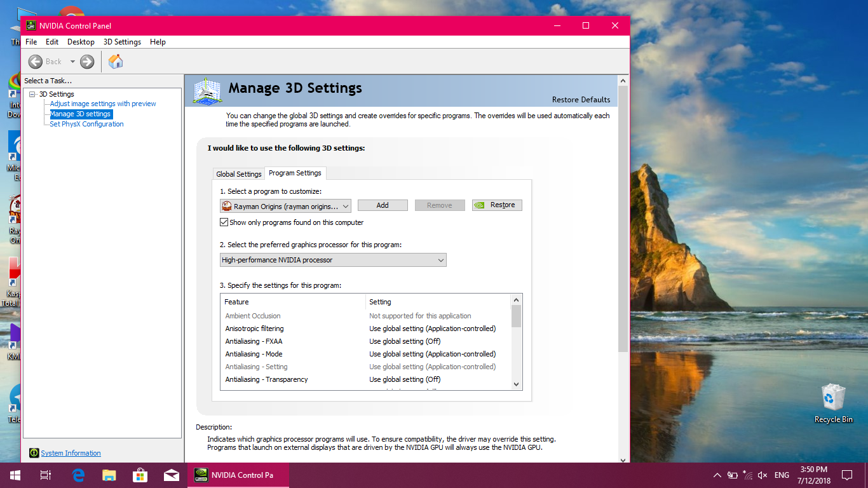Go to the Home icon in toolbar
868x488 pixels.
116,62
